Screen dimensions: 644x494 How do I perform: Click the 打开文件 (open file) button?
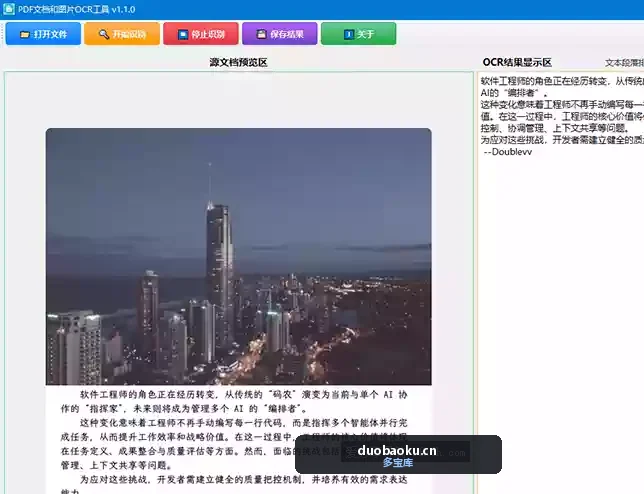(x=43, y=34)
